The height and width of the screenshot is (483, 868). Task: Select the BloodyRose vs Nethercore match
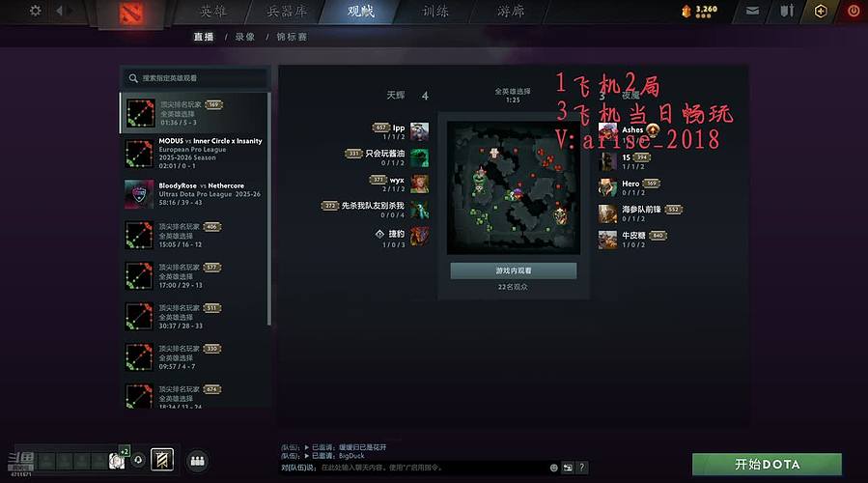coord(194,194)
